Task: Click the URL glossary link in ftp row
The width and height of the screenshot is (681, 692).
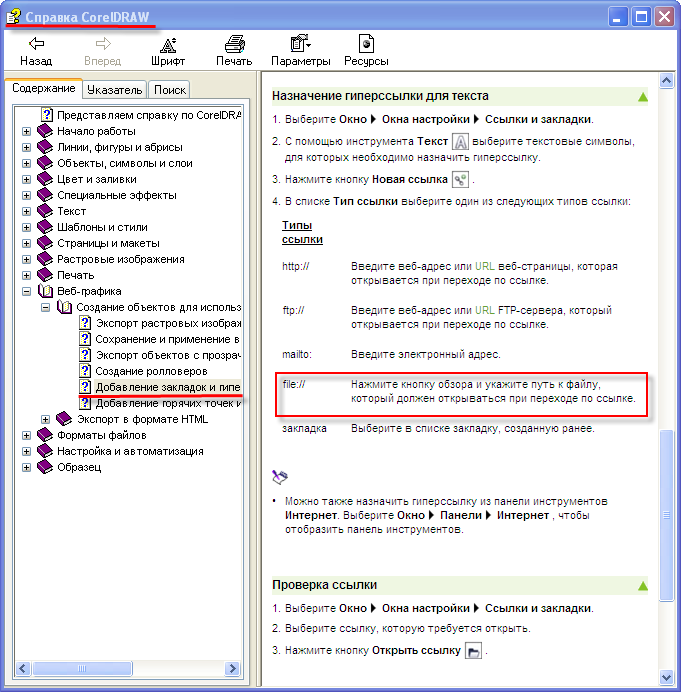Action: (485, 310)
